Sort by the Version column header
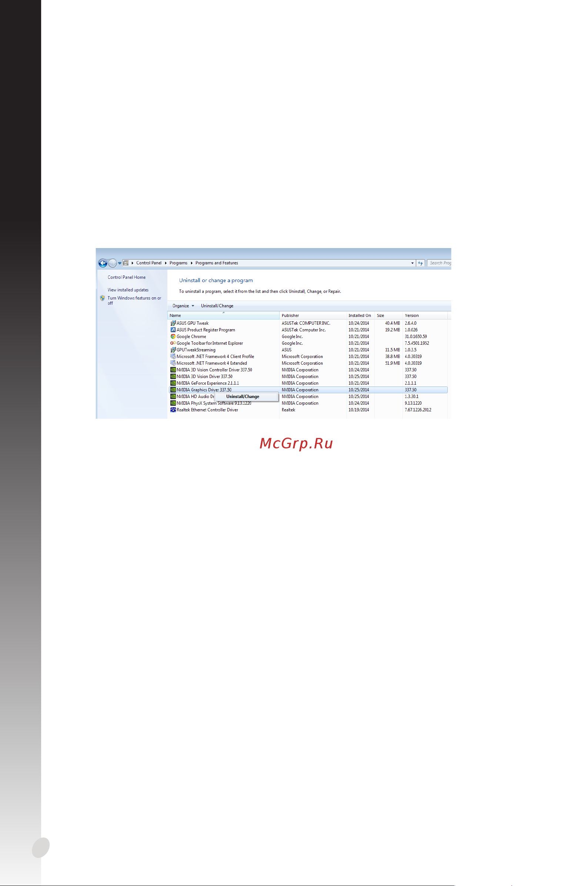Screen dimensions: 588x886 (x=425, y=315)
